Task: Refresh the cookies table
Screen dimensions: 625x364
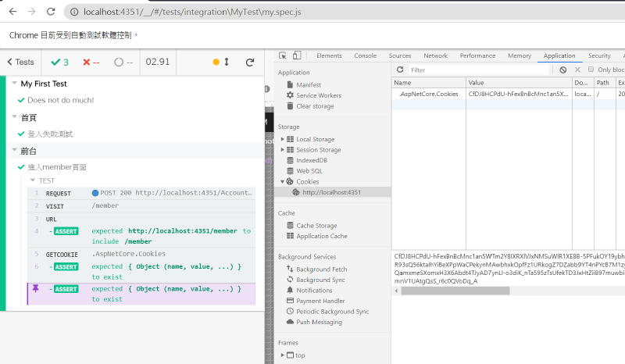Action: tap(400, 70)
